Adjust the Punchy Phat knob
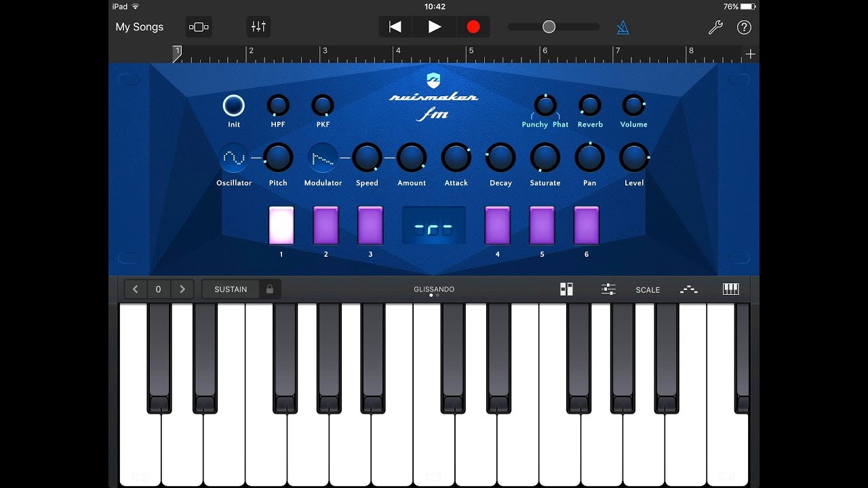This screenshot has height=488, width=868. click(545, 105)
